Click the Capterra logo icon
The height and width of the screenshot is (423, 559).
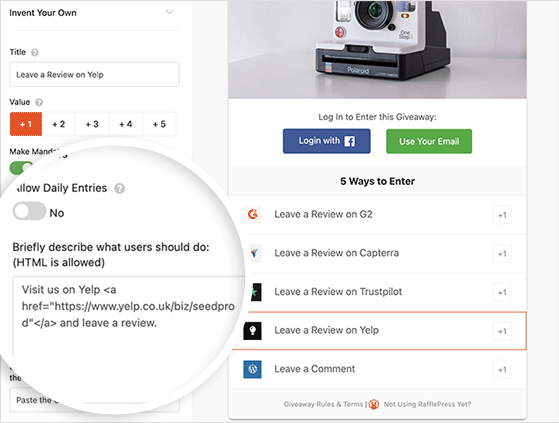pos(254,253)
